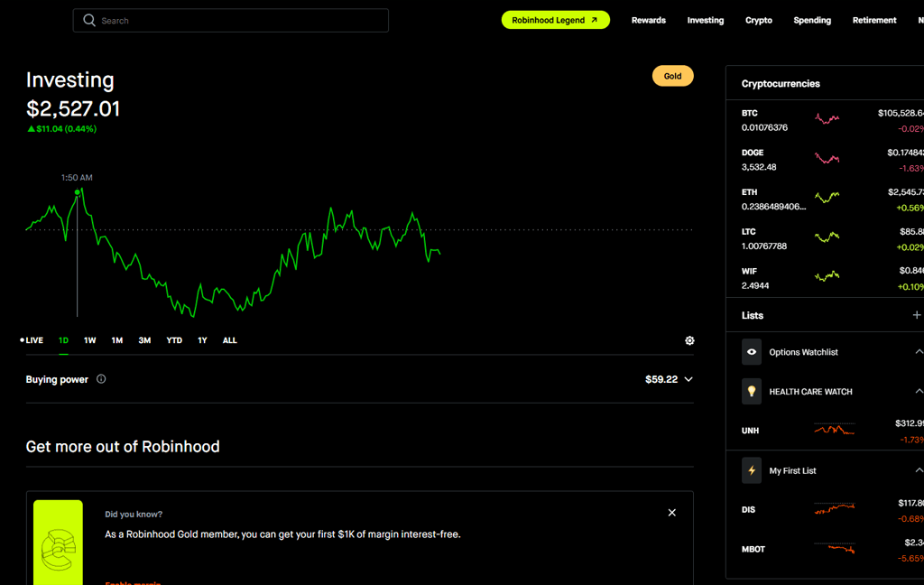Add a new list with plus icon
Viewport: 924px width, 585px height.
point(916,315)
